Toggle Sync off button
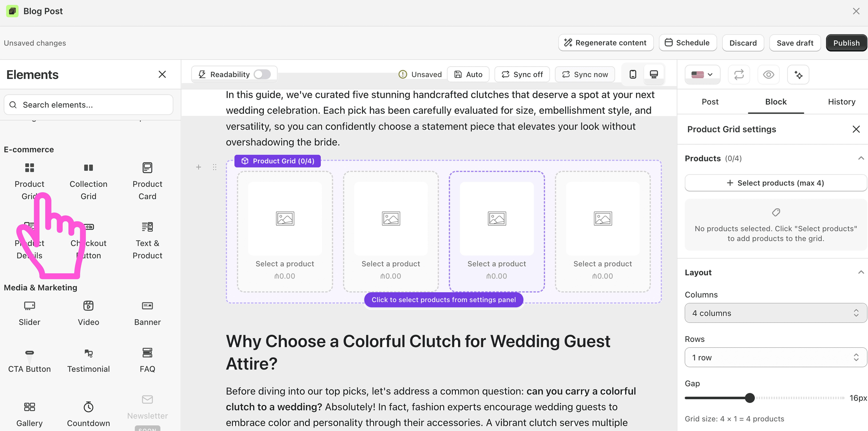 522,74
